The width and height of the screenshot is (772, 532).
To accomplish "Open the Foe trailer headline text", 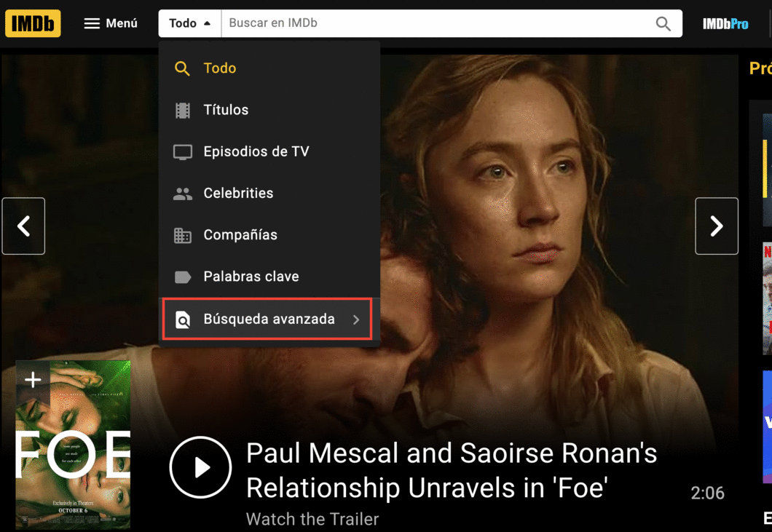I will coord(452,470).
